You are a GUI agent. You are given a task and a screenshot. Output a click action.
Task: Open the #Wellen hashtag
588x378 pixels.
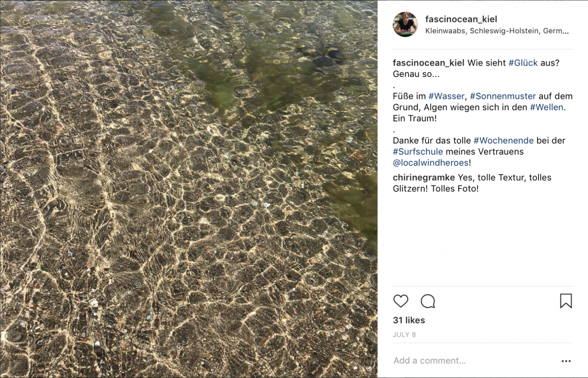547,107
